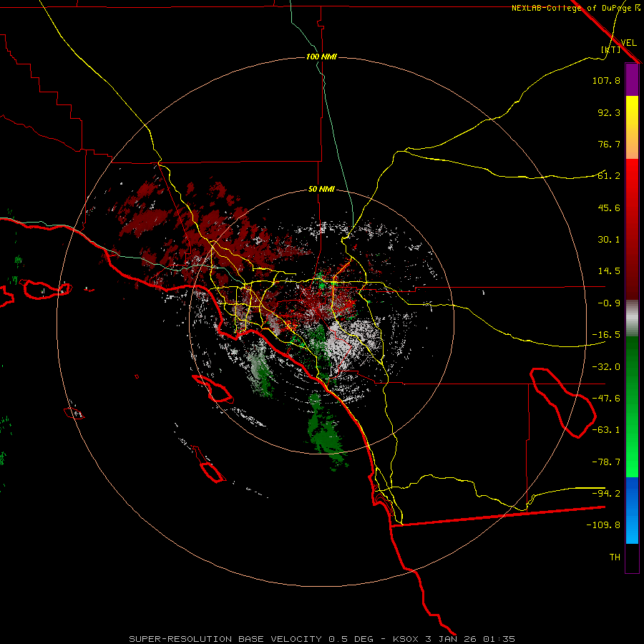Click the TH threshold label
Screen dimensions: 644x644
615,557
